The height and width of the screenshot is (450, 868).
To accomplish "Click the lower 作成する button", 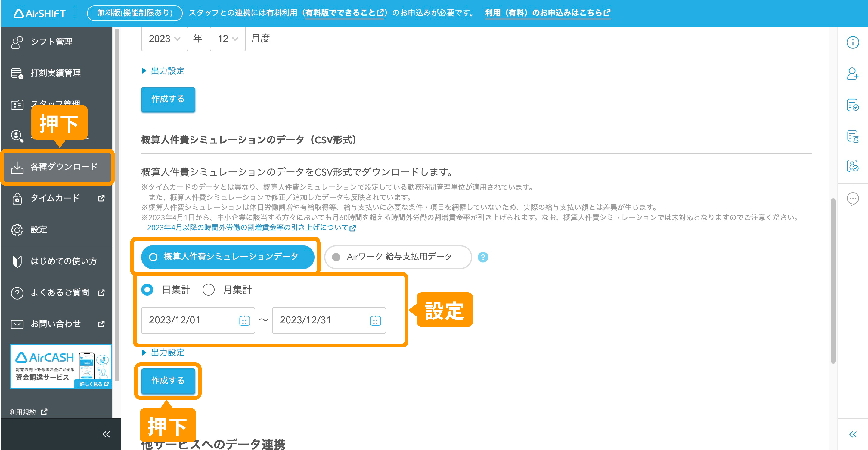I will tap(168, 381).
